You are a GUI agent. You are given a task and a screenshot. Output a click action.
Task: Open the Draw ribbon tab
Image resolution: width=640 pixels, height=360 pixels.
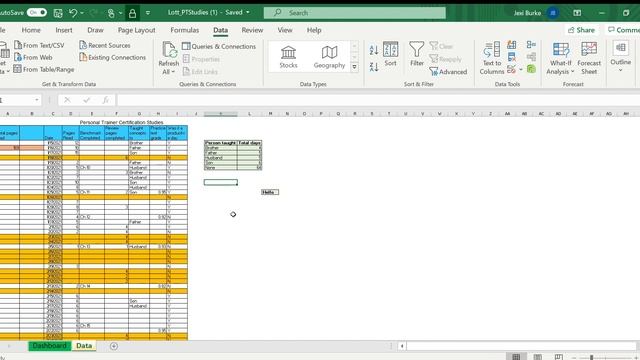tap(95, 30)
